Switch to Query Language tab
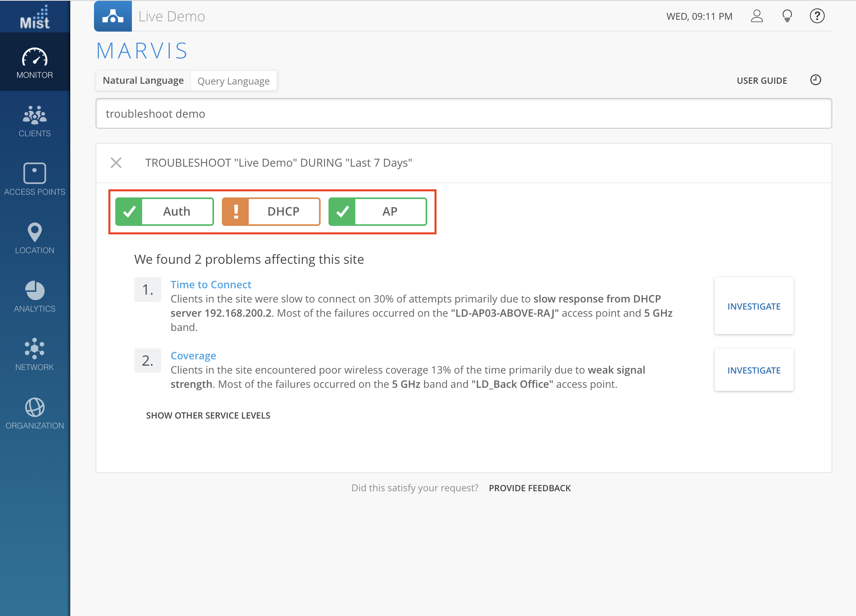Image resolution: width=856 pixels, height=616 pixels. point(233,81)
